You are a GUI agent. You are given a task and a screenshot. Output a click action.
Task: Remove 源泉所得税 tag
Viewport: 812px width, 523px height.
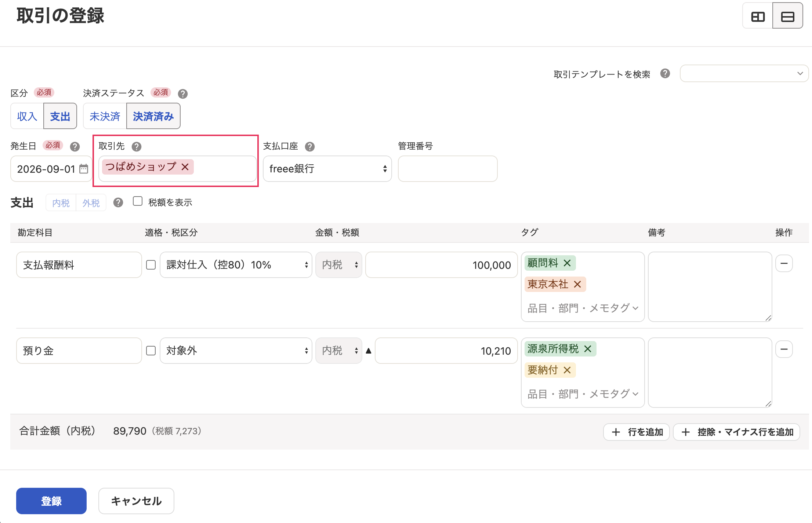(588, 349)
